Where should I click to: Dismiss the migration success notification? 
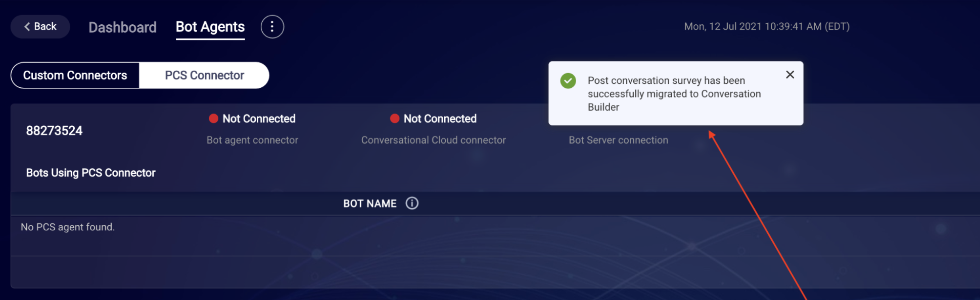790,75
